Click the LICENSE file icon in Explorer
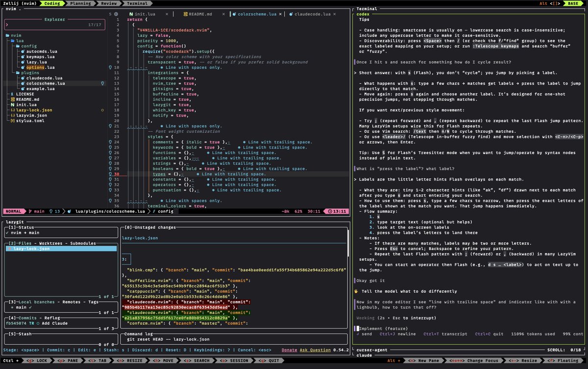This screenshot has height=369, width=588. pyautogui.click(x=12, y=94)
